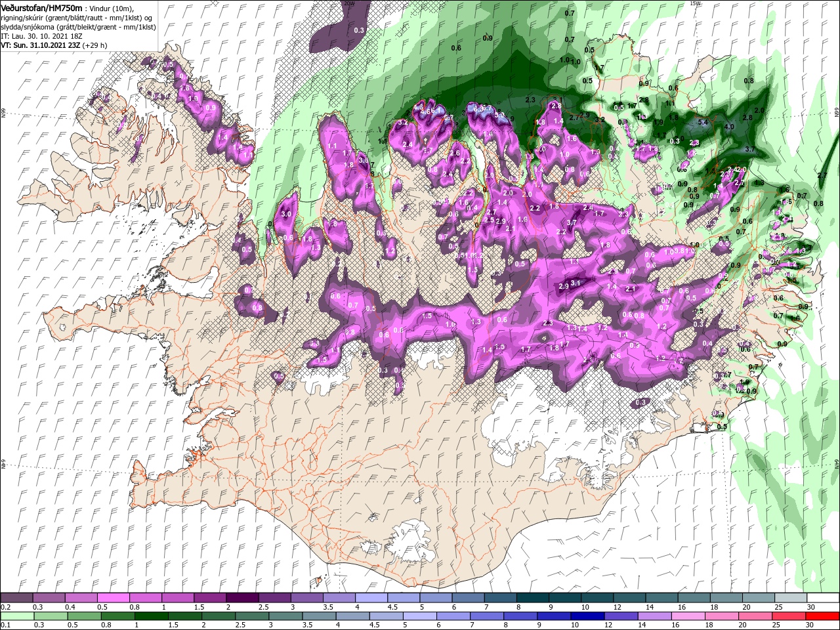Click the 'VT: Sun. 31.10.2021 23Z' valid time
Viewport: 840px width, 630px height.
[40, 45]
